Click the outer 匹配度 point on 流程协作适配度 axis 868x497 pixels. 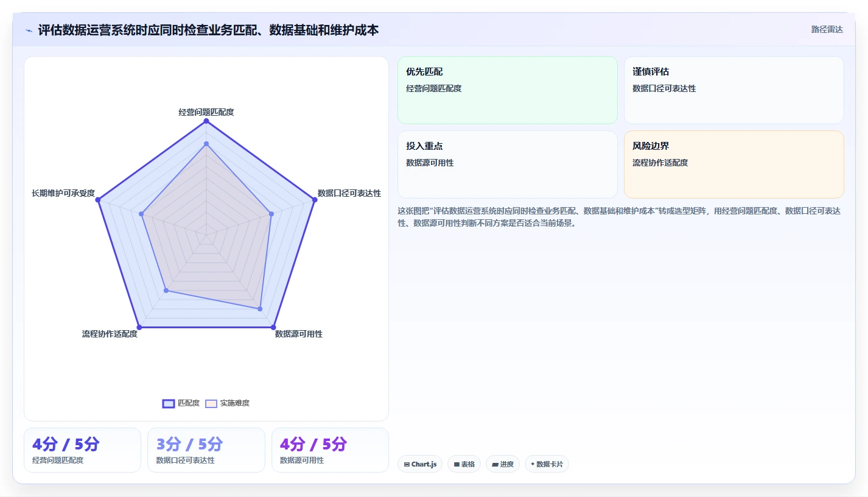point(139,328)
